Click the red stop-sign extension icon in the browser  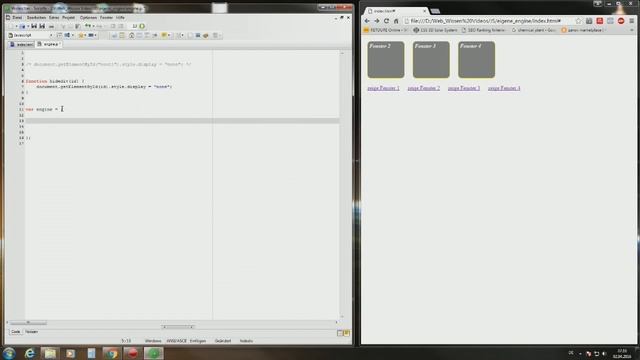621,21
